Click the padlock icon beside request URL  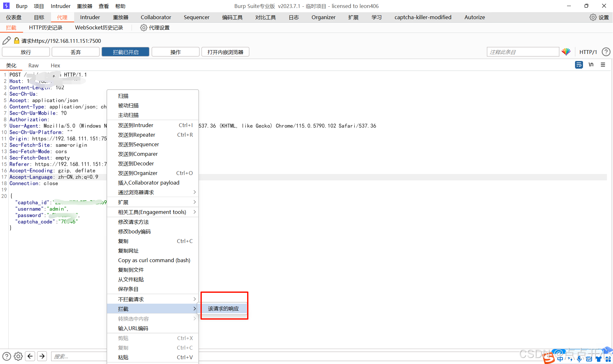click(x=17, y=41)
